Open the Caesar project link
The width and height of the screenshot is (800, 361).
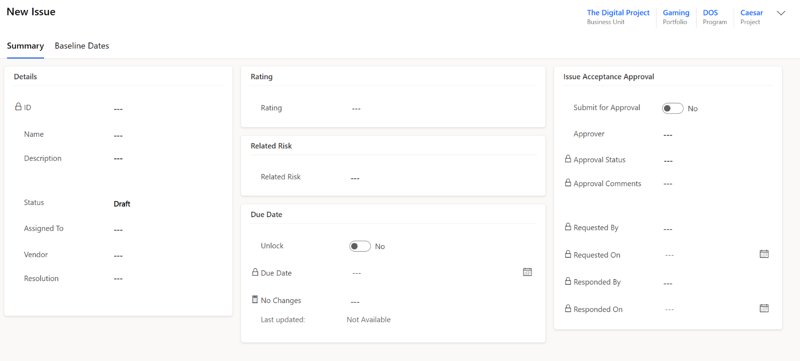click(x=752, y=13)
